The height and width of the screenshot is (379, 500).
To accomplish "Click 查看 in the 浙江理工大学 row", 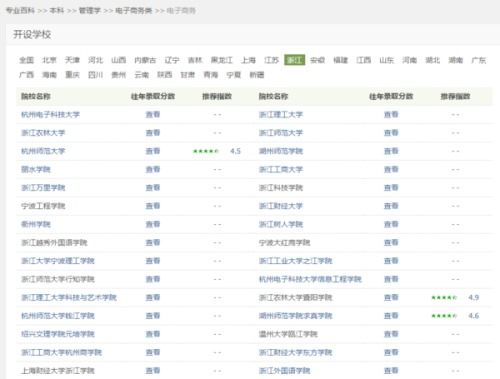I will [391, 115].
